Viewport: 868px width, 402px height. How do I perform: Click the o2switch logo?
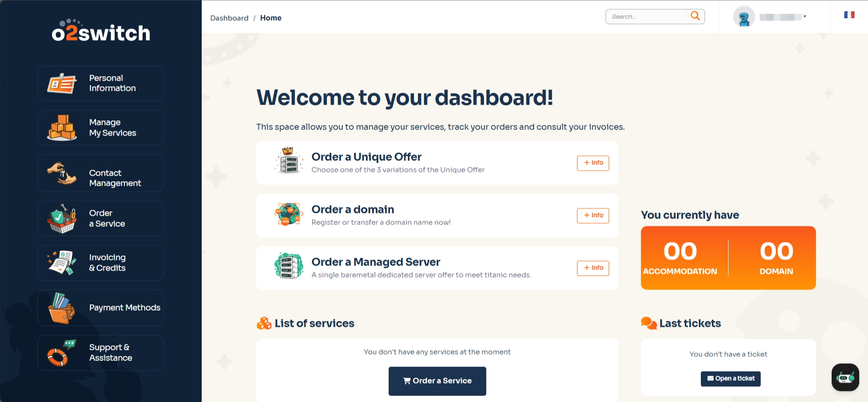point(101,30)
